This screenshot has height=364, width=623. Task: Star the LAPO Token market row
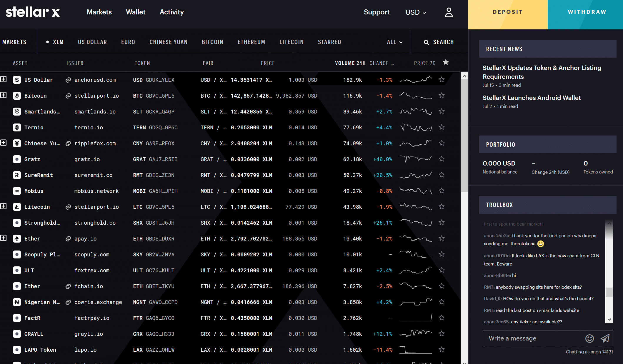(x=442, y=349)
